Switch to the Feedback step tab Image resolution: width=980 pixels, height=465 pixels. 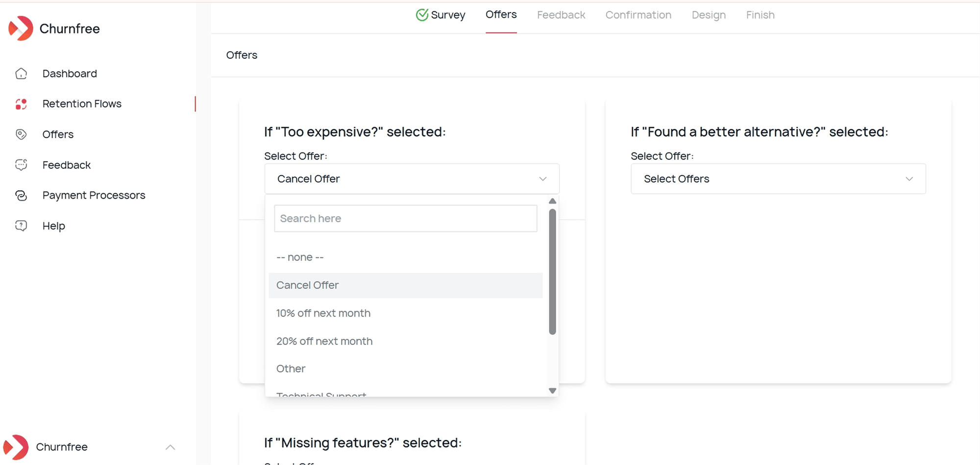tap(561, 15)
